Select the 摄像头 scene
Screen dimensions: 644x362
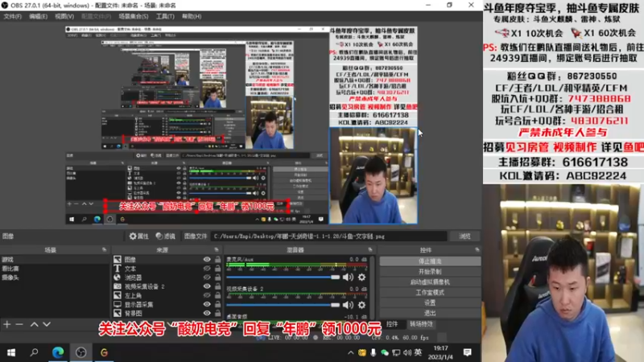click(55, 278)
